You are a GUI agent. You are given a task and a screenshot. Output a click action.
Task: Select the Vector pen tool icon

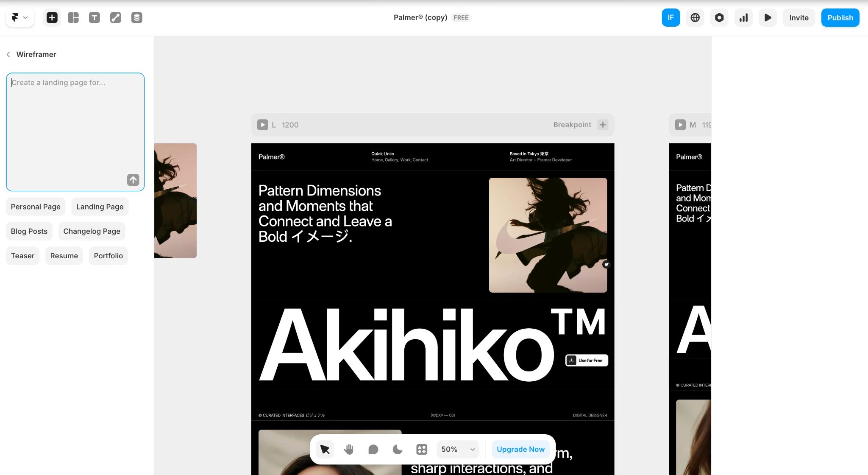point(116,17)
